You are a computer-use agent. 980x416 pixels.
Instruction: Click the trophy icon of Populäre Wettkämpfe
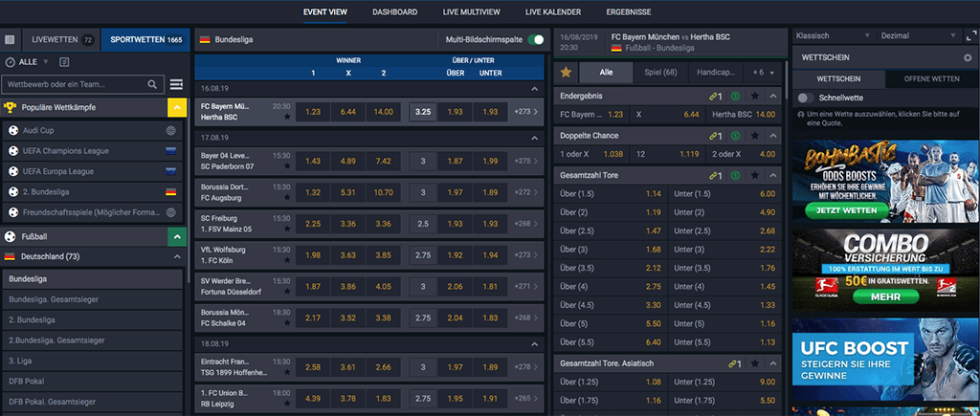(x=10, y=107)
